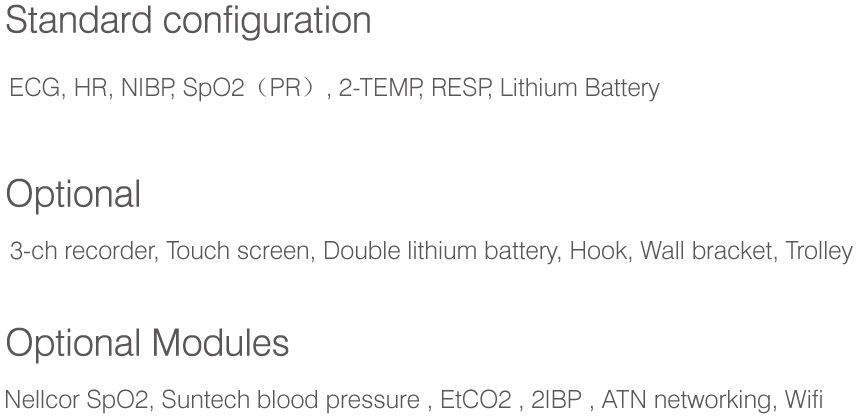Click the Lithium Battery text
This screenshot has height=419, width=859.
[579, 89]
